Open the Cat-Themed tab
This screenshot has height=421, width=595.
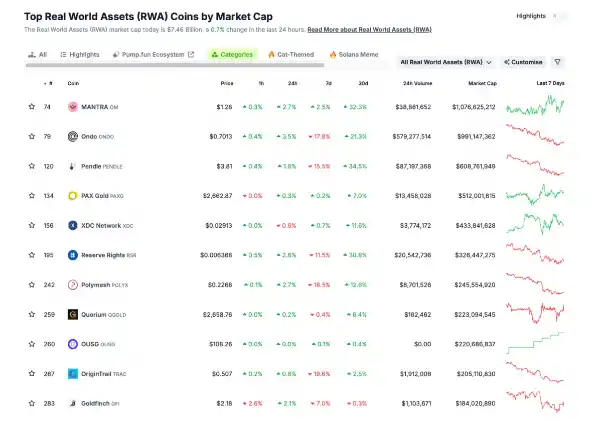click(291, 55)
